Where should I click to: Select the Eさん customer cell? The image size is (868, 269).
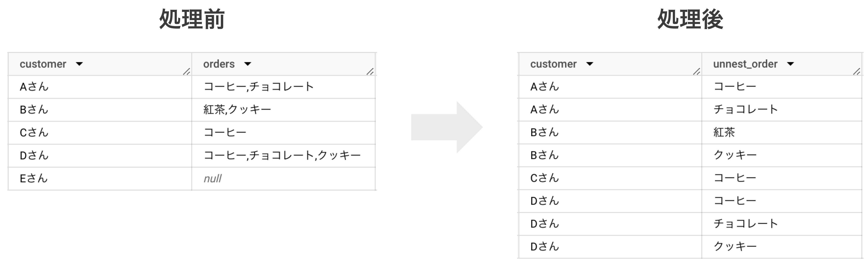click(x=34, y=179)
